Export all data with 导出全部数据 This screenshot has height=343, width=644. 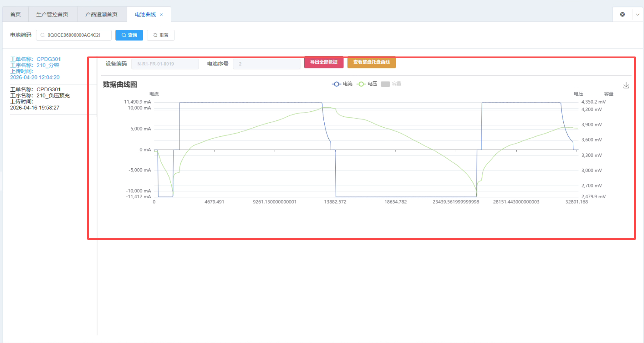[324, 62]
